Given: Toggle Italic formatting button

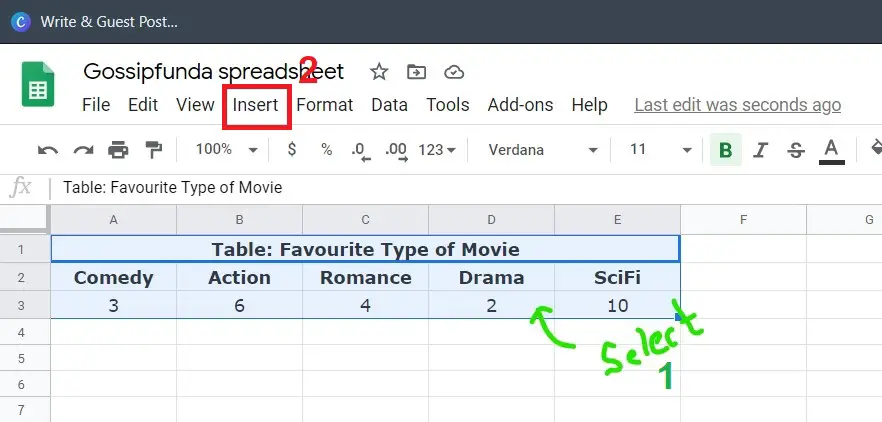Looking at the screenshot, I should [x=760, y=150].
